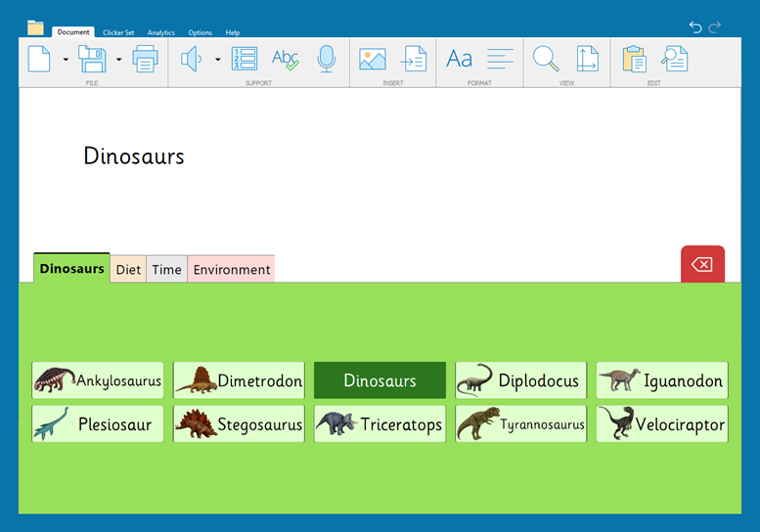Open the spell check tool
Screen dimensions: 760x532
click(285, 59)
